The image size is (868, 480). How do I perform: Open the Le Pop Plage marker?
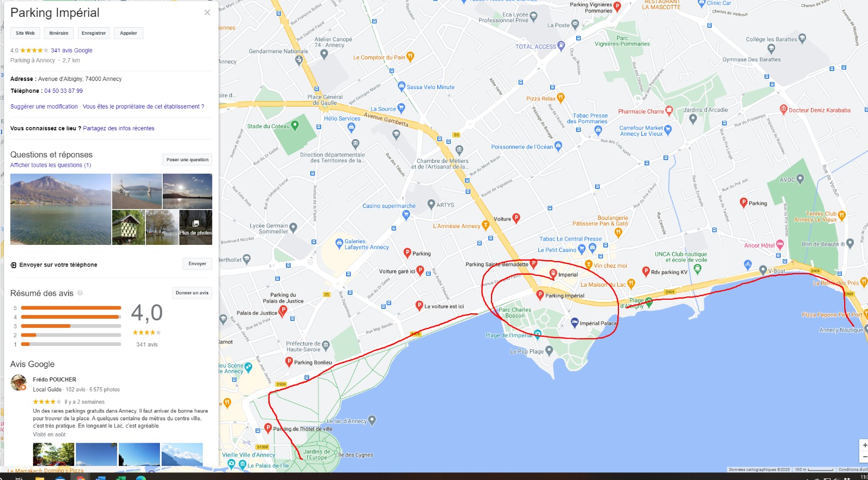pos(549,351)
